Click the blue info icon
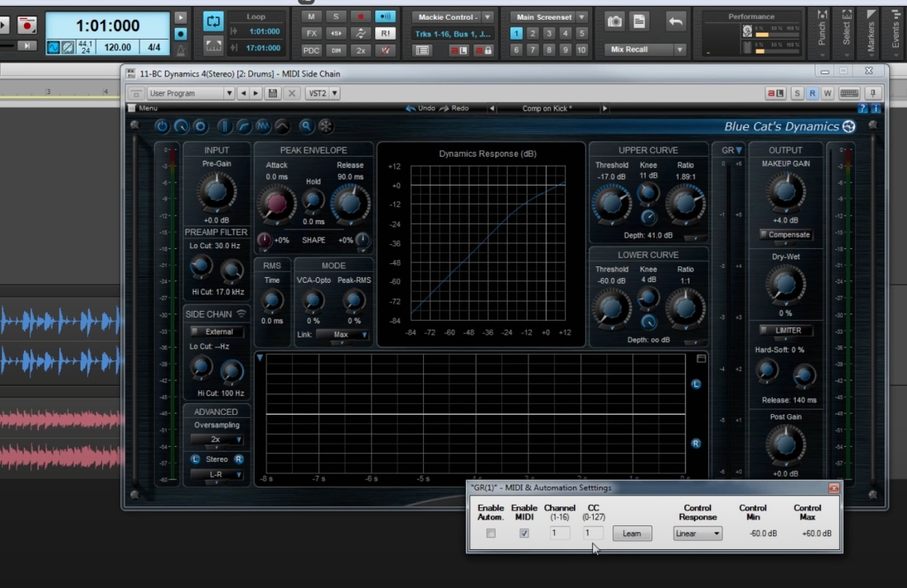Image resolution: width=907 pixels, height=588 pixels. [x=875, y=108]
